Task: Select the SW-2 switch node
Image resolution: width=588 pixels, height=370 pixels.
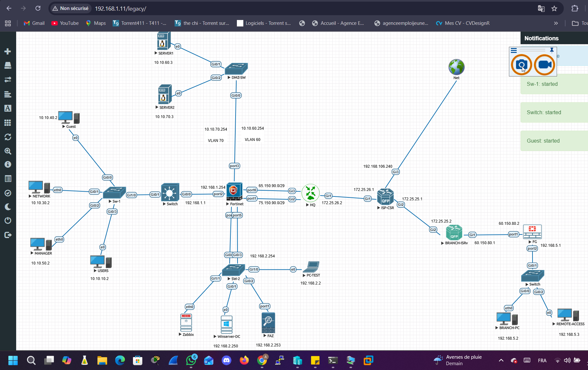Action: (233, 270)
